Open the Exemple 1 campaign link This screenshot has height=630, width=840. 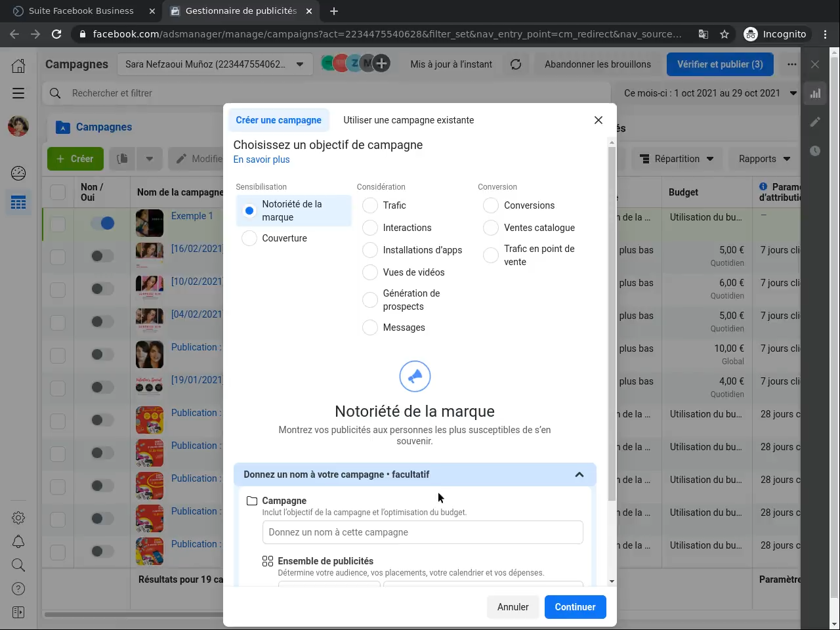click(192, 216)
